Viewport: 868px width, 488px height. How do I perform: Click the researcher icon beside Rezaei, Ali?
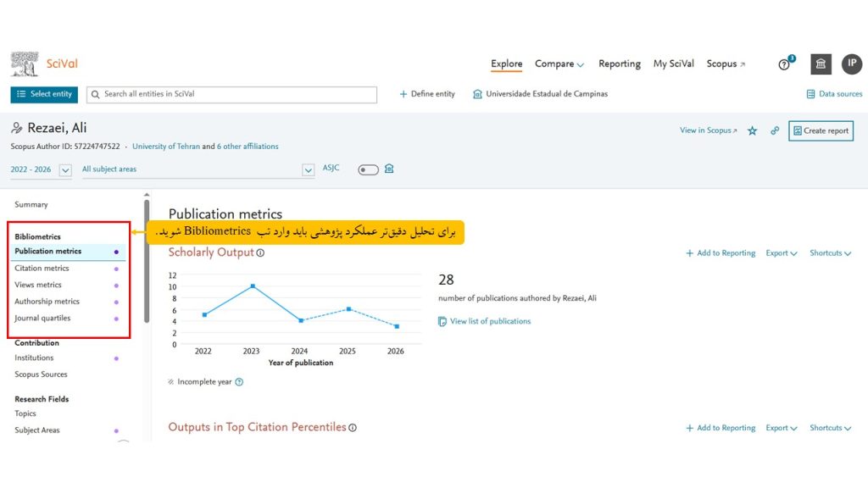[17, 129]
